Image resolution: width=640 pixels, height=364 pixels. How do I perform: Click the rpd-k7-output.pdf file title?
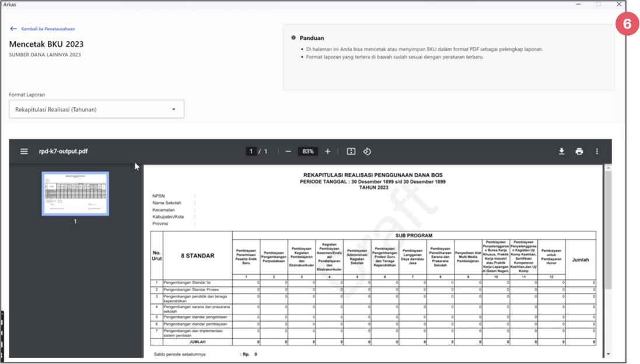point(63,152)
